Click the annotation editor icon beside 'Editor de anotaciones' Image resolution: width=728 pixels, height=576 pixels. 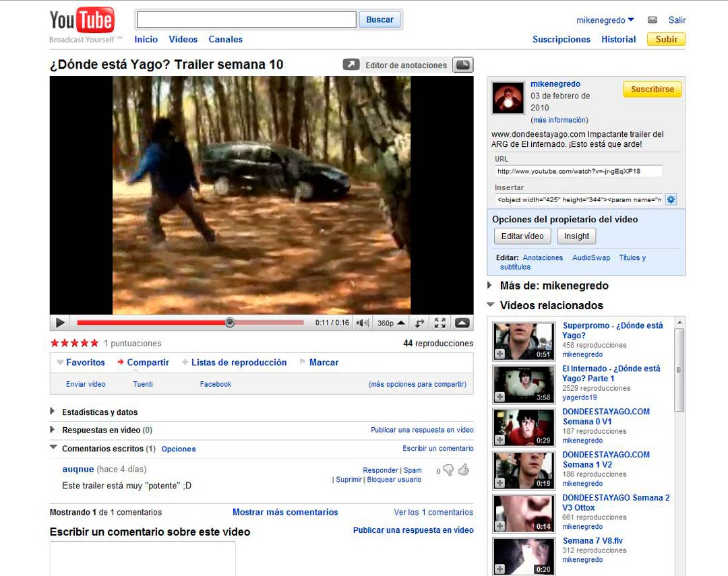(462, 65)
